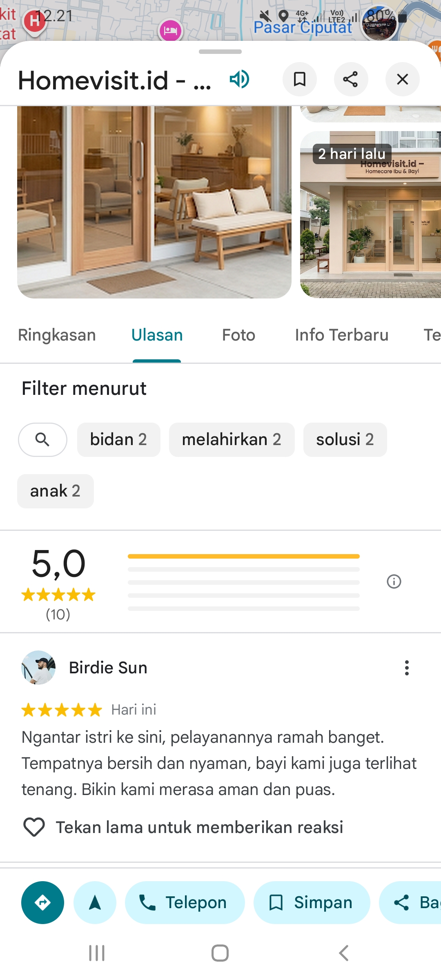Tap the five-star rating bar

click(x=243, y=557)
